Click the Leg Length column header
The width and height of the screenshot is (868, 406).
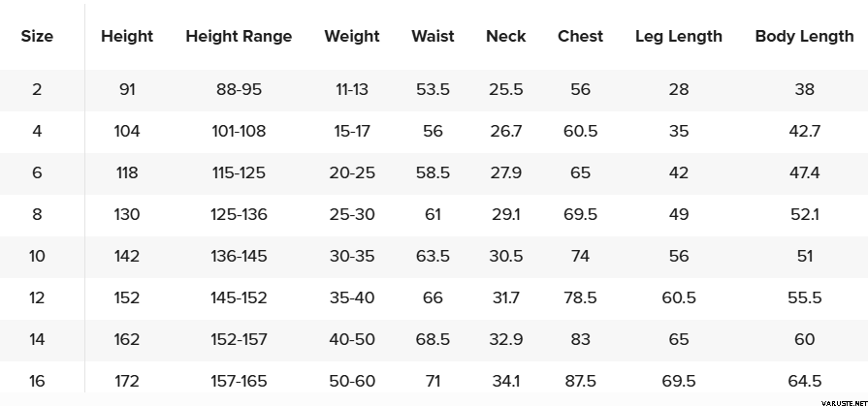click(679, 37)
